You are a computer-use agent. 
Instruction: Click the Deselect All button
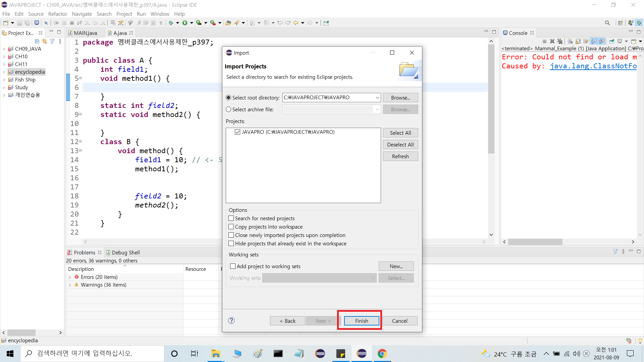click(x=400, y=144)
